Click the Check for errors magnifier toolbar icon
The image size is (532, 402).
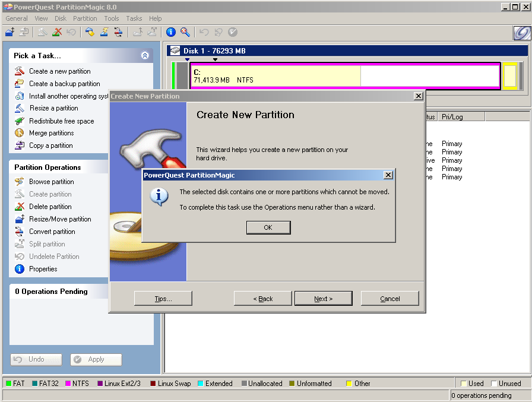pos(185,32)
